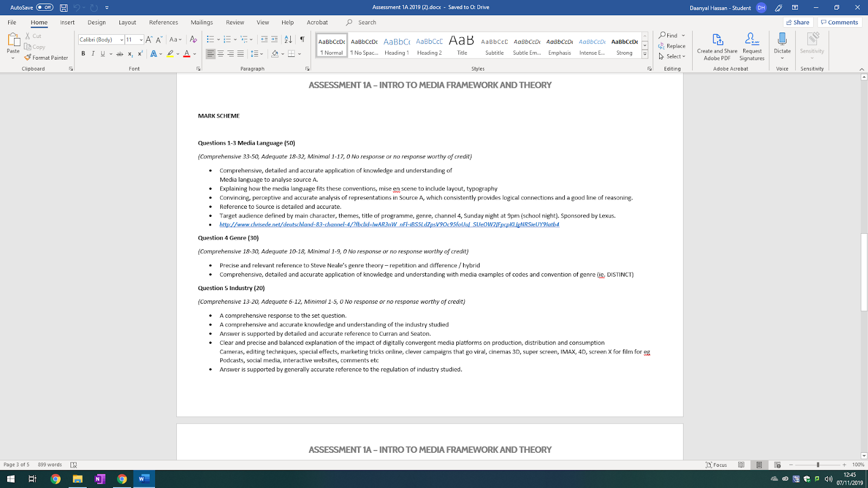Open the font name dropdown

(122, 40)
